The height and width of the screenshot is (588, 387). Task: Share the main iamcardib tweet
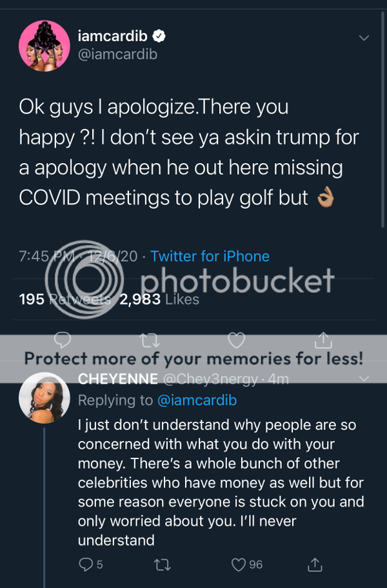coord(324,339)
